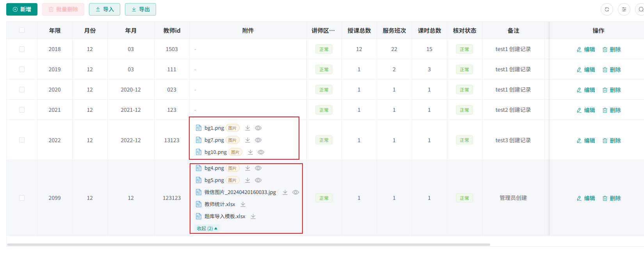
Task: Click the 新增 button
Action: [22, 9]
